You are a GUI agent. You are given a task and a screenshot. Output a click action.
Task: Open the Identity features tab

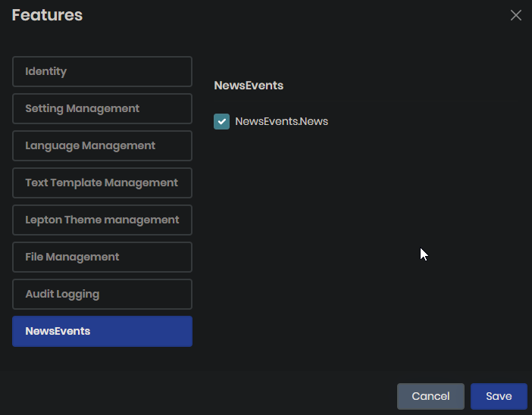click(102, 72)
